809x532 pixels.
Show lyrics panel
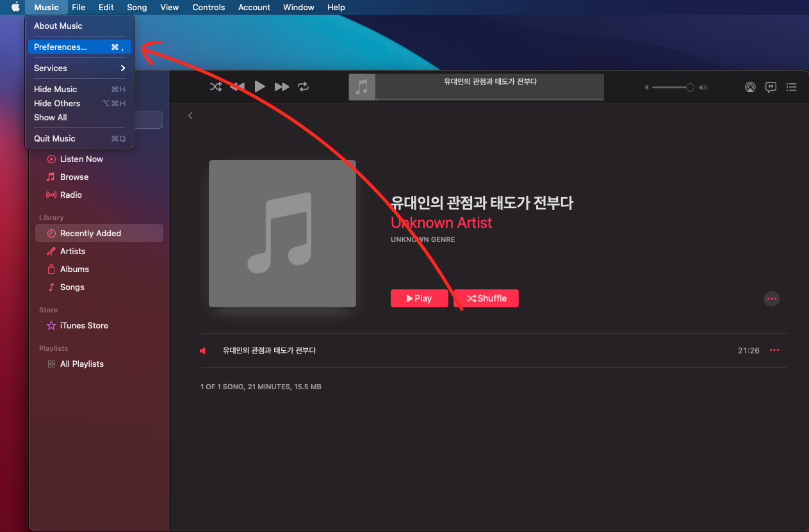tap(771, 87)
